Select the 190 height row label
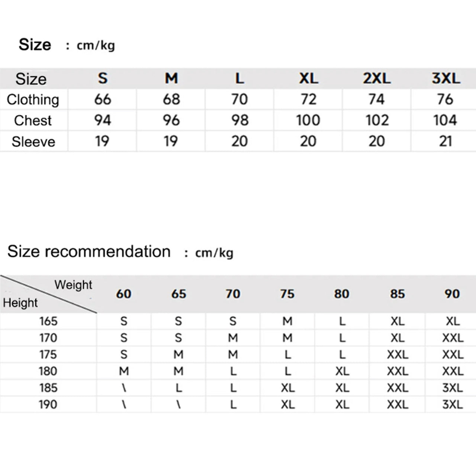Screen dimensions: 476x476 coord(48,404)
